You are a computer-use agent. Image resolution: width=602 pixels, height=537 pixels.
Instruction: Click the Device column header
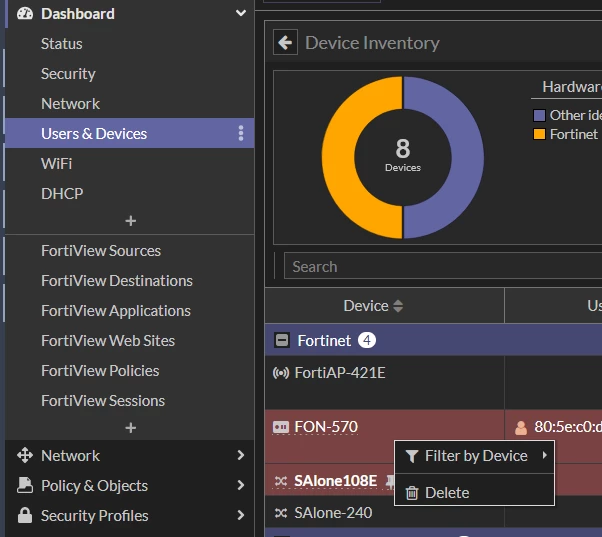point(384,306)
